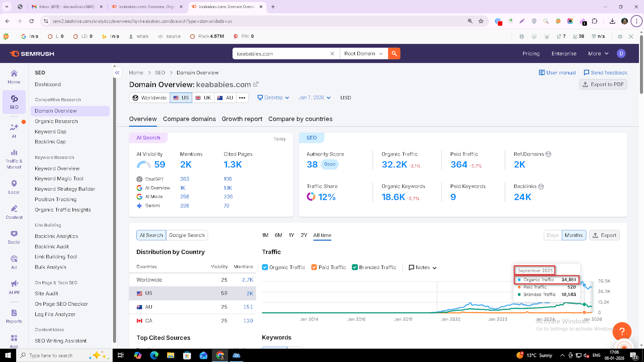Click the browser address bar
The width and height of the screenshot is (644, 362).
pos(258,21)
